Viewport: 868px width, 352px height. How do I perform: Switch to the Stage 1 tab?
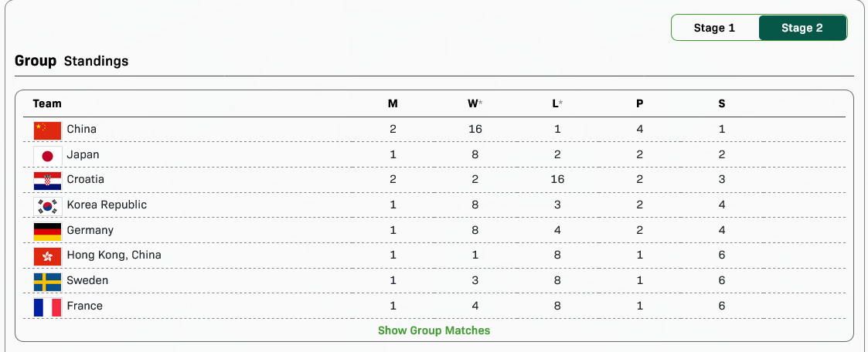point(714,28)
